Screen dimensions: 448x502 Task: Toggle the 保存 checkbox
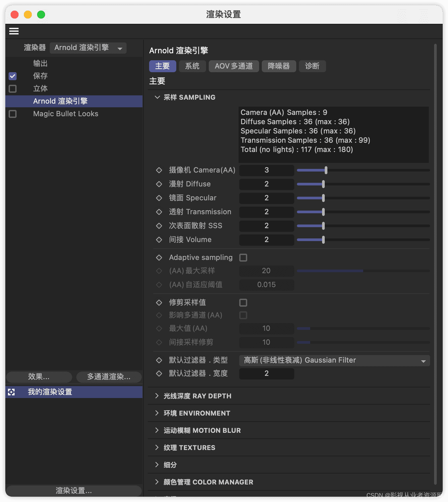(x=13, y=76)
